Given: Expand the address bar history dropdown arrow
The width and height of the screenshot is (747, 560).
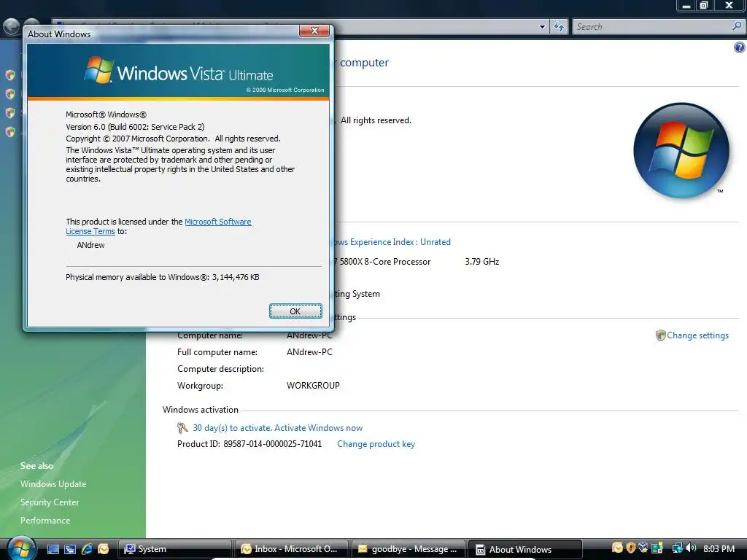Looking at the screenshot, I should (x=542, y=27).
